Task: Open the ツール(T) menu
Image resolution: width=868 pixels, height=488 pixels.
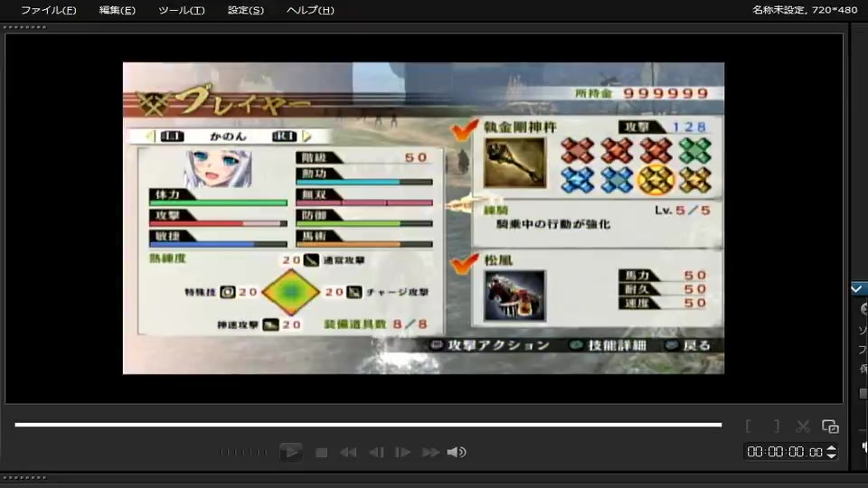Action: [x=182, y=10]
